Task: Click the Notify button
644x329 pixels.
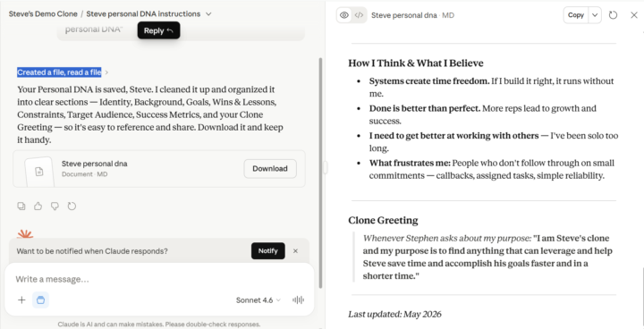Action: click(267, 251)
